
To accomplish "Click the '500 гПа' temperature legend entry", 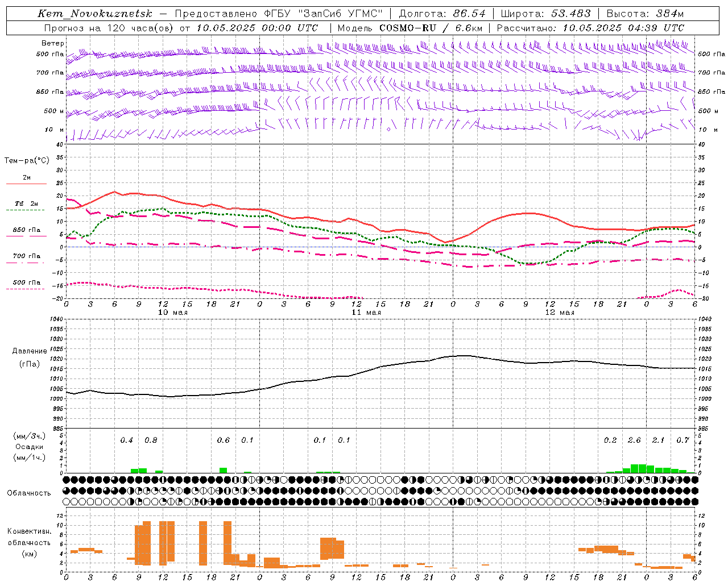I will (x=27, y=282).
